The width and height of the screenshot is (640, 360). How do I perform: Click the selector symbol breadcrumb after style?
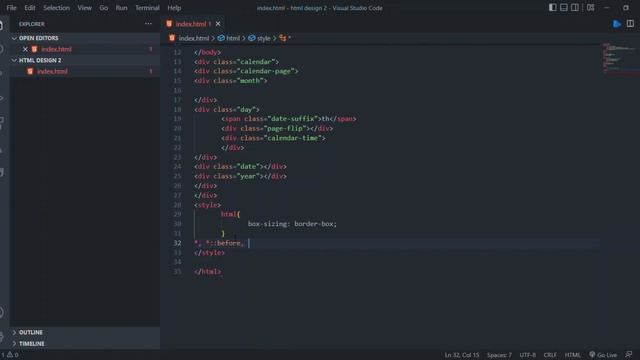[x=285, y=38]
